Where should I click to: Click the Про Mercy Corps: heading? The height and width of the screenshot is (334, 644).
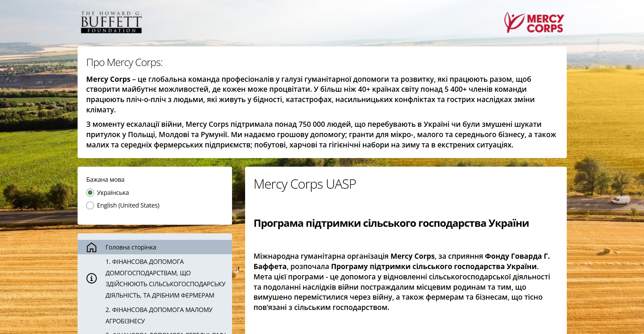pos(124,63)
